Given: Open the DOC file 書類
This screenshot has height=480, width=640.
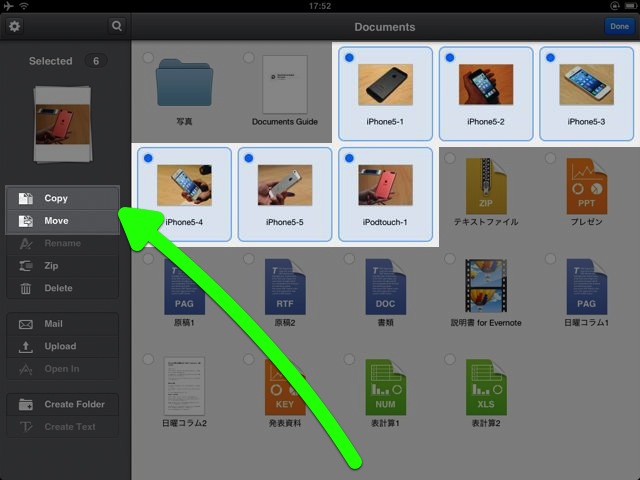Looking at the screenshot, I should 385,287.
